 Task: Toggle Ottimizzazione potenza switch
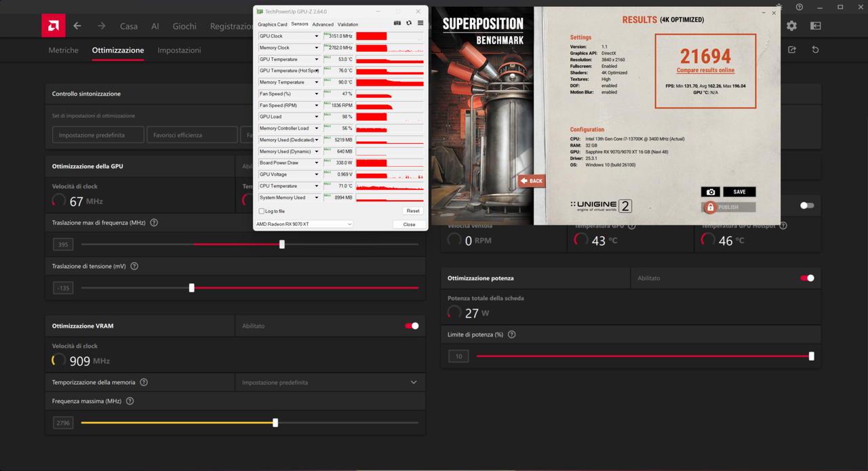pyautogui.click(x=807, y=278)
